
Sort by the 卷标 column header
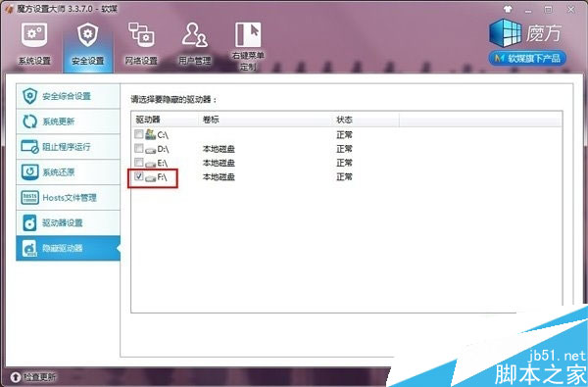265,120
